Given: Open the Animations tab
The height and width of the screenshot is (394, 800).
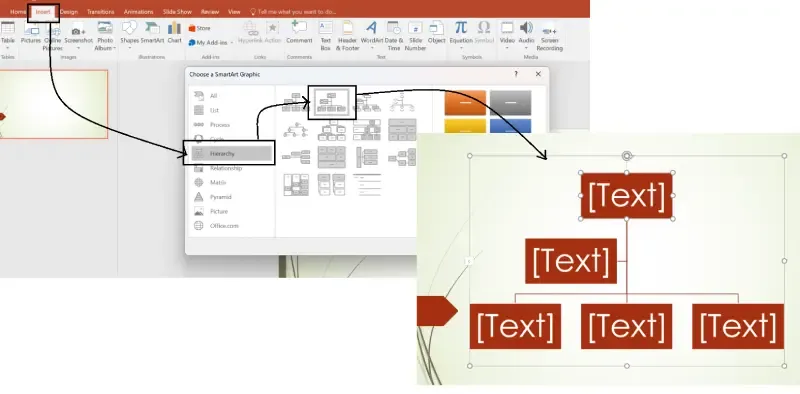Looking at the screenshot, I should 138,12.
